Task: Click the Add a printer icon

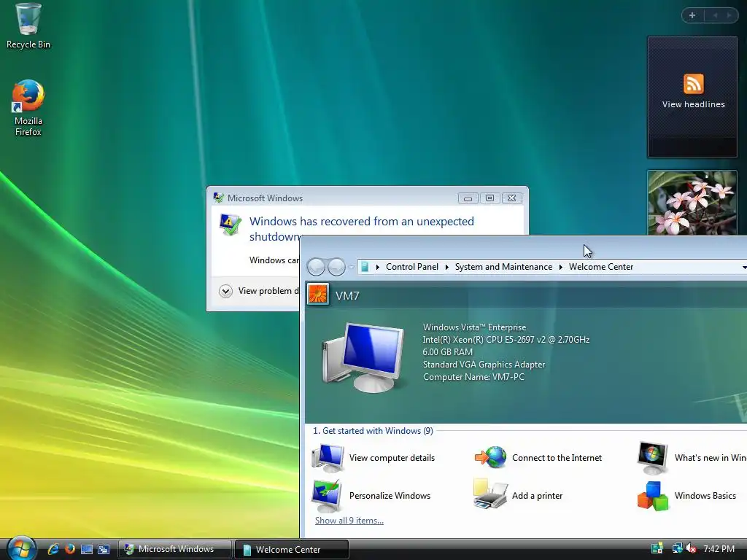Action: click(x=490, y=494)
